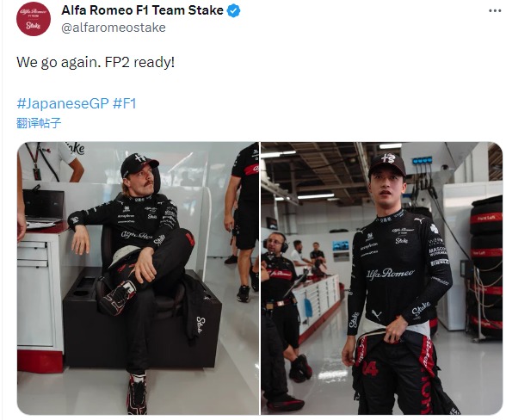Viewport: 506px width, 420px height.
Task: Click the blue verified badge icon
Action: (234, 10)
